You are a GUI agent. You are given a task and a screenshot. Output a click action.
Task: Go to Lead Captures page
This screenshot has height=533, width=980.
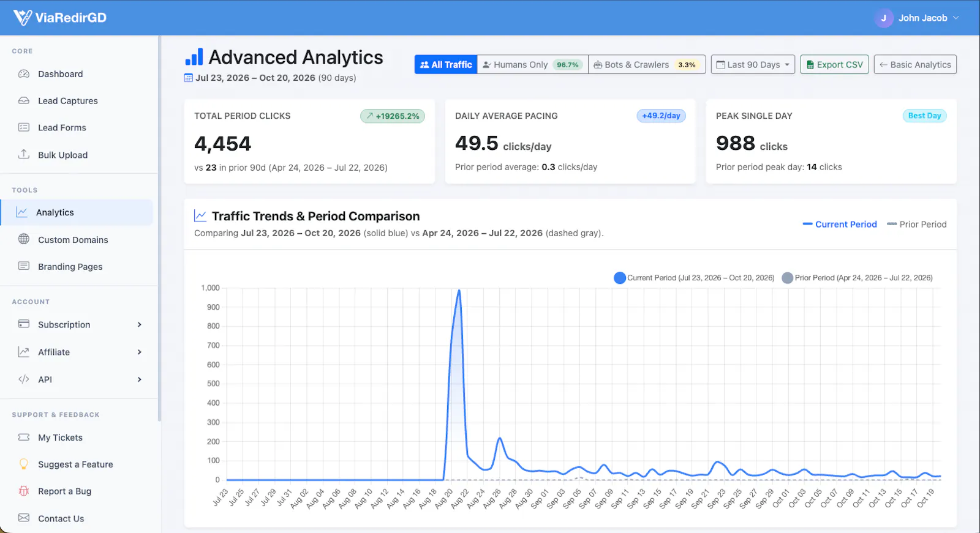[x=77, y=101]
